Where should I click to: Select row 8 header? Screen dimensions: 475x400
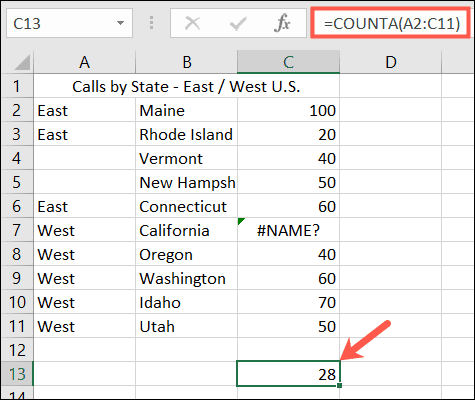pyautogui.click(x=17, y=254)
